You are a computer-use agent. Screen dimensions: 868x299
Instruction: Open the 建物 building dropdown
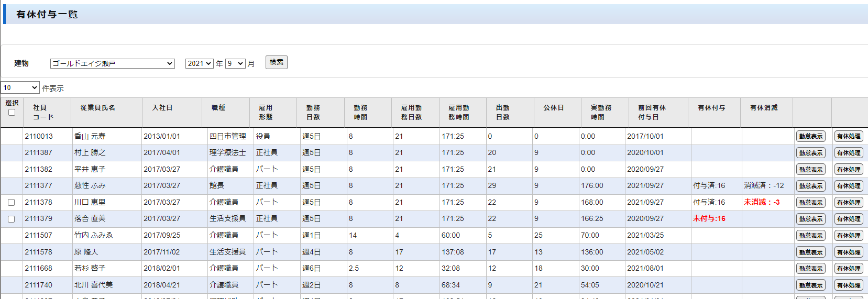pos(112,63)
